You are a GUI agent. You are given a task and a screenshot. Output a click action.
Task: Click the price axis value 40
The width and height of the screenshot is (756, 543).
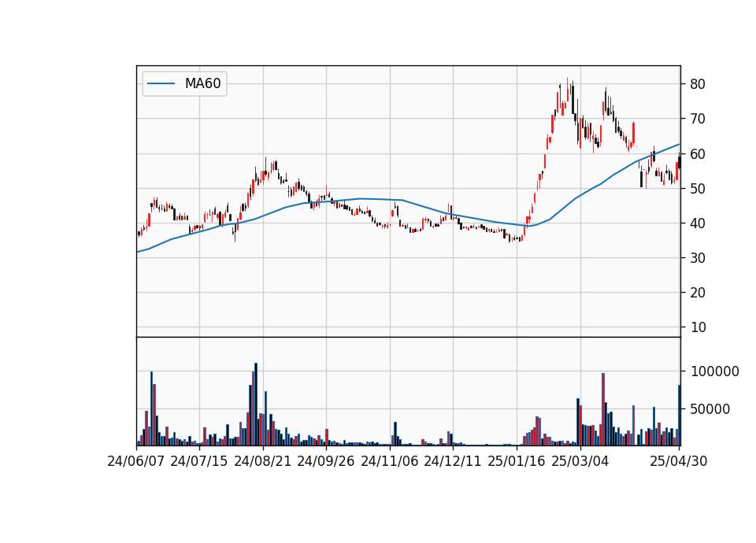point(698,223)
